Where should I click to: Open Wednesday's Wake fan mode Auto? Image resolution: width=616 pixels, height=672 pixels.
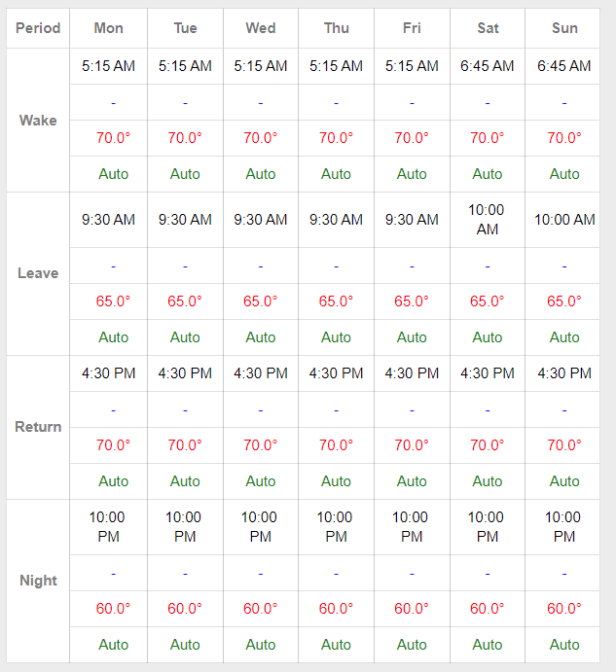coord(261,174)
